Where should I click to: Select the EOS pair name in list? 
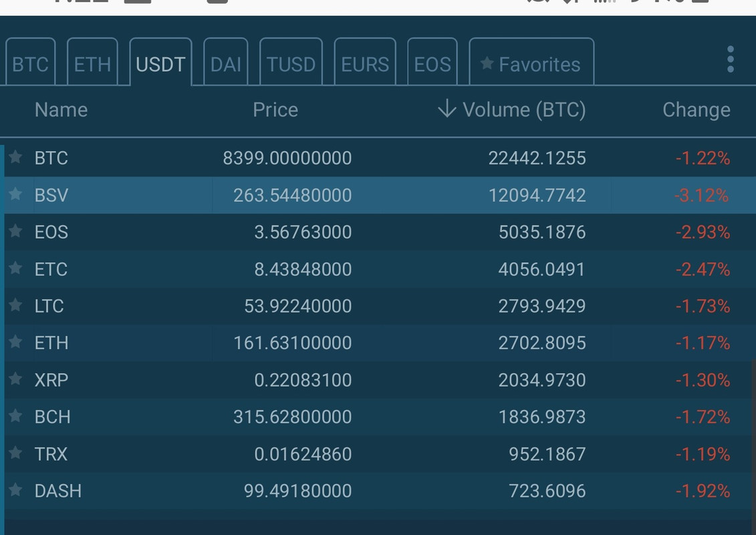tap(51, 232)
